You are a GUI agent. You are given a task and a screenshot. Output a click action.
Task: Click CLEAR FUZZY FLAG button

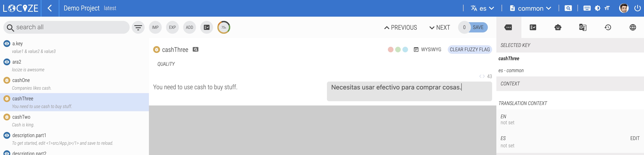point(469,49)
